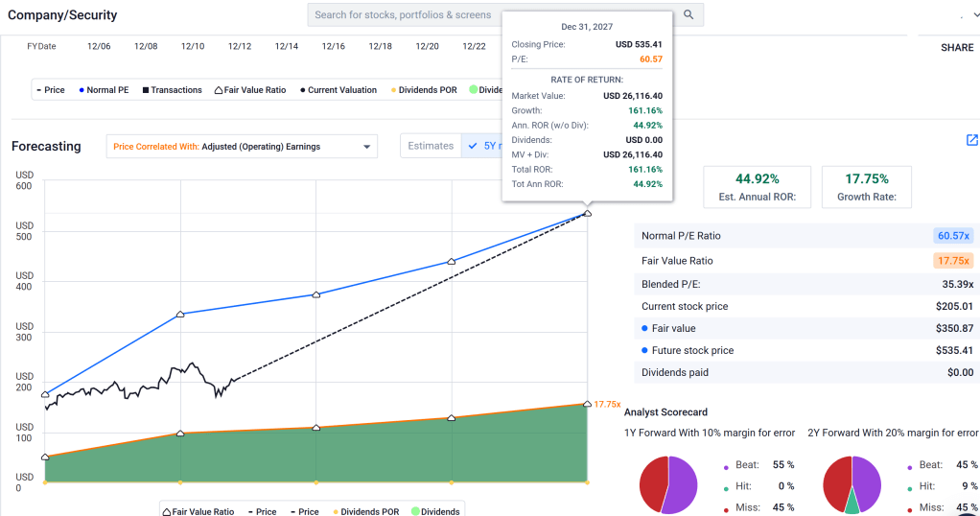This screenshot has height=516, width=980.
Task: Switch to the Estimates tab
Action: 431,146
